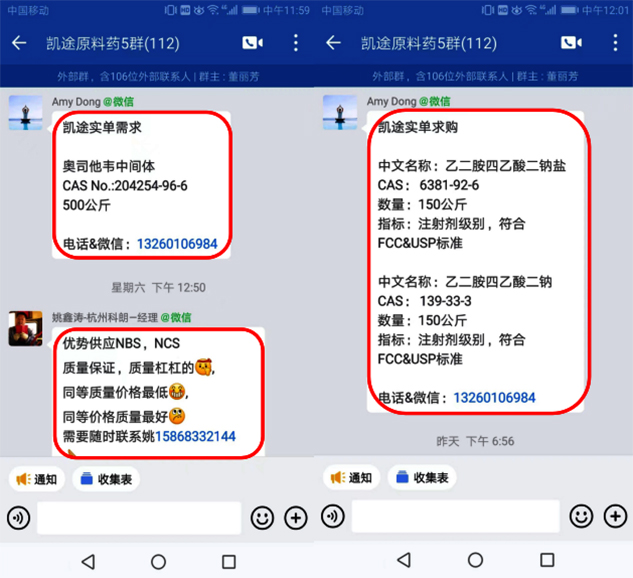Start a video call in left chat
The height and width of the screenshot is (578, 633).
tap(252, 43)
